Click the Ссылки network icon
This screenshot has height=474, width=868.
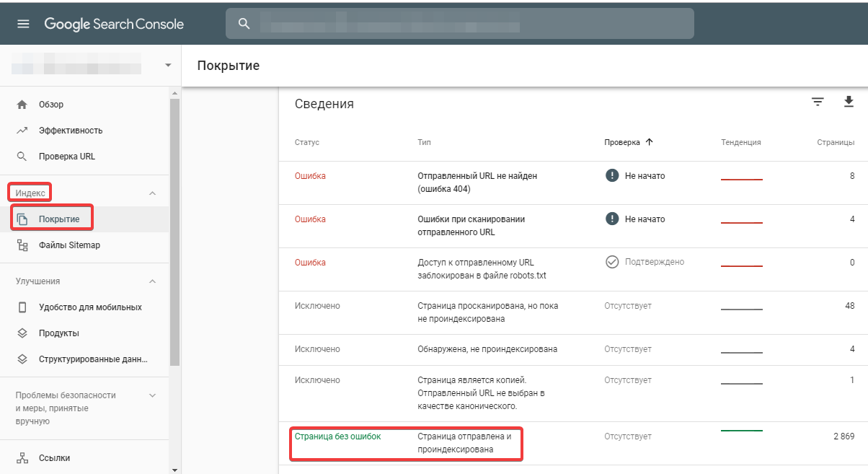click(x=22, y=458)
